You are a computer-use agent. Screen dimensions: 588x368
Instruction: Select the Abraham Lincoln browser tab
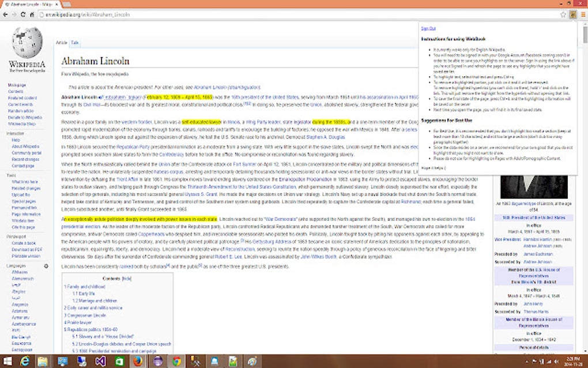coord(31,4)
